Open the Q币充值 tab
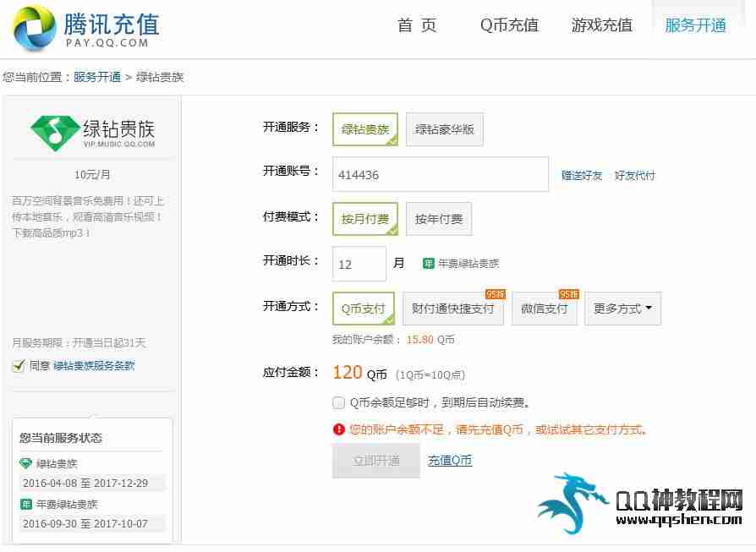 pos(509,25)
